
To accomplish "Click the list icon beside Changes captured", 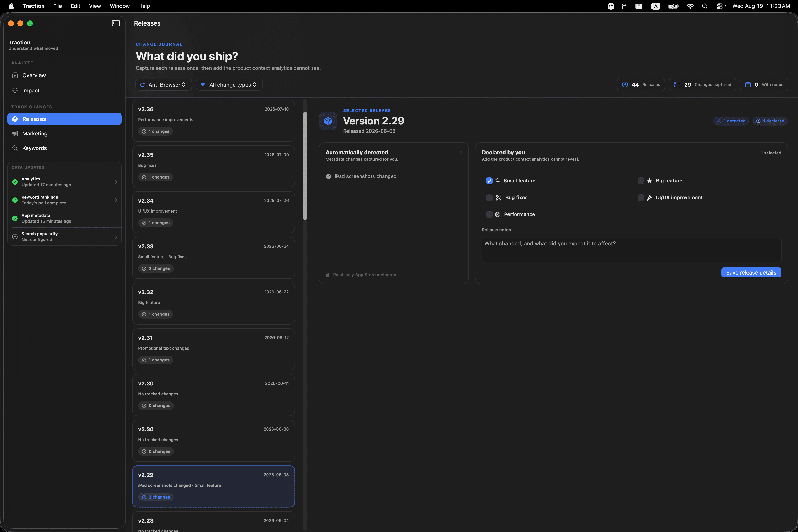I will click(677, 85).
